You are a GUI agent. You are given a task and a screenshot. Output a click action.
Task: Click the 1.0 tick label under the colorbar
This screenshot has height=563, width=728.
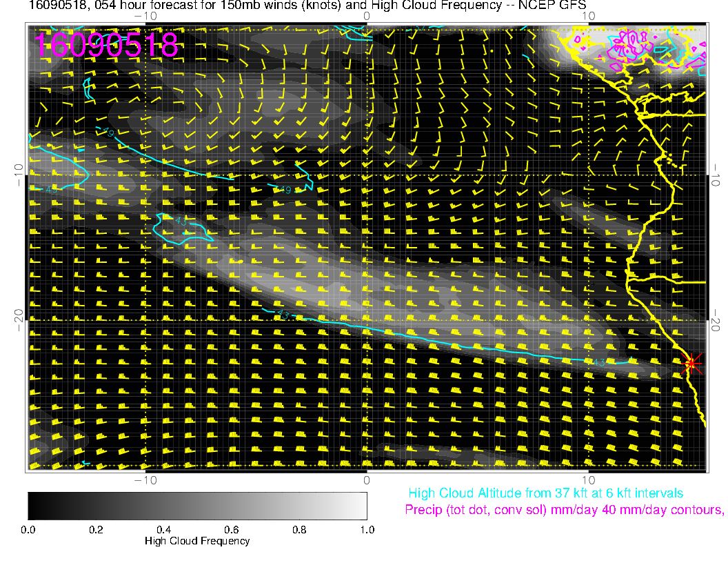point(367,530)
